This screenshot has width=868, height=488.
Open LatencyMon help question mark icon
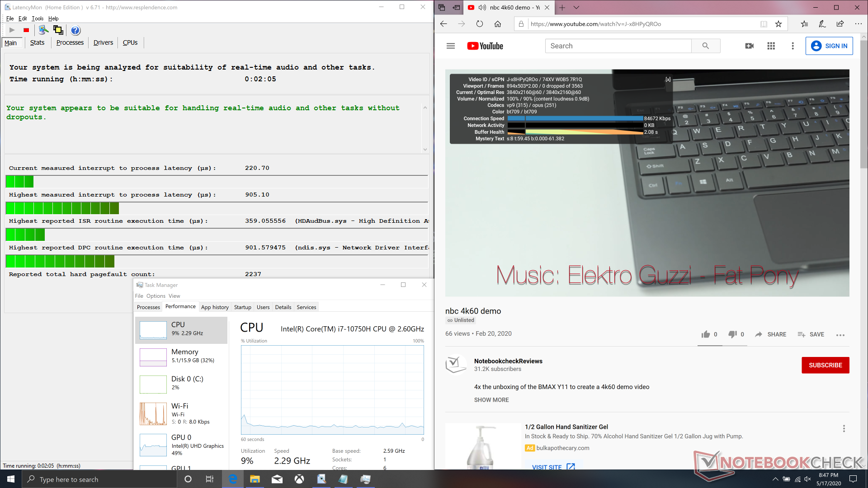pos(75,30)
